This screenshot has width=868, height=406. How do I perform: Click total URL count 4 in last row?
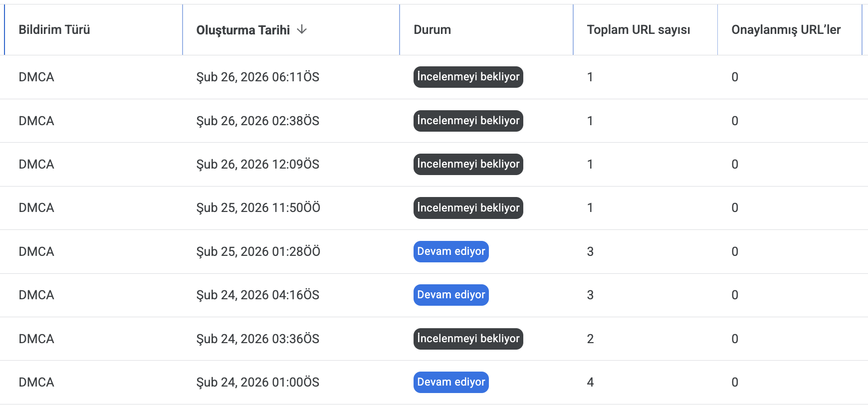click(x=590, y=382)
